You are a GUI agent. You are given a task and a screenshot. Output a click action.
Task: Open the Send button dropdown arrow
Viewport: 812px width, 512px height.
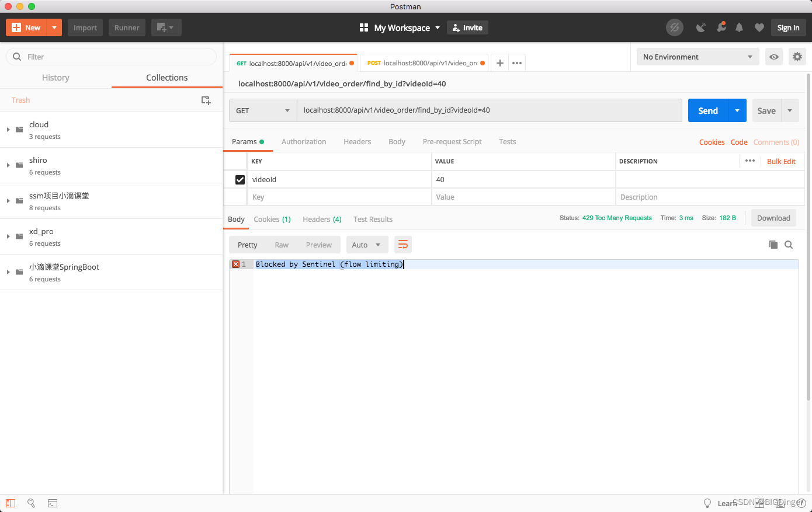point(737,110)
